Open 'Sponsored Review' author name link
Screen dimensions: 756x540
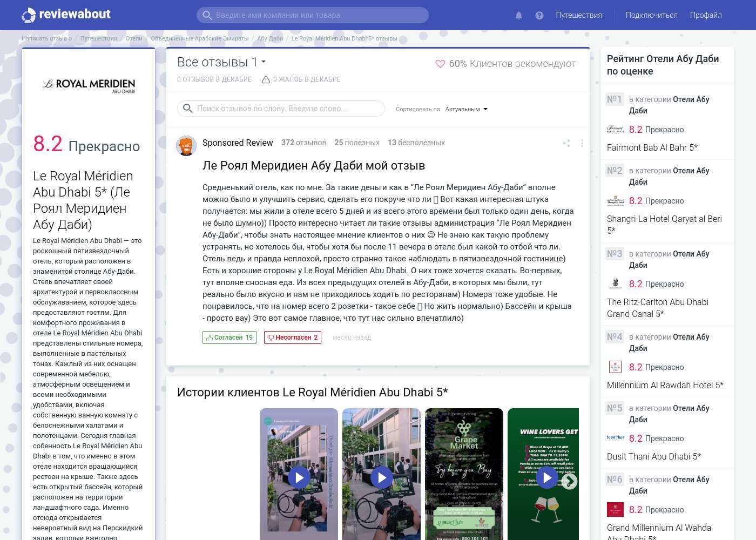pos(238,143)
